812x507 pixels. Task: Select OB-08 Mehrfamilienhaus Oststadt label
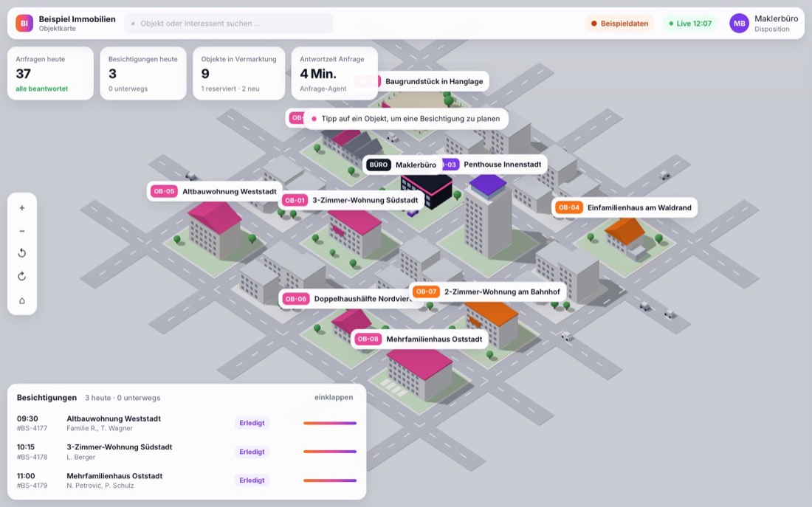coord(419,339)
